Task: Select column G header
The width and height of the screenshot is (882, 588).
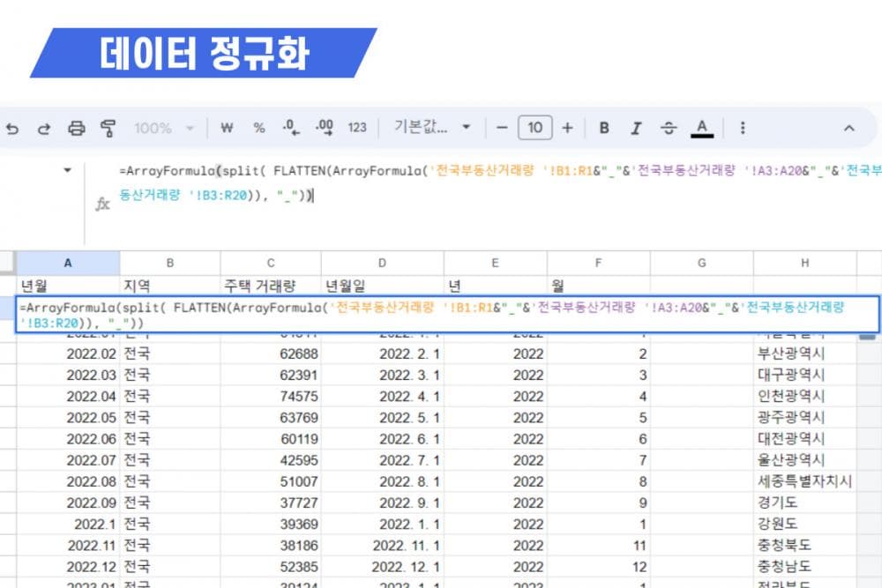Action: click(701, 263)
